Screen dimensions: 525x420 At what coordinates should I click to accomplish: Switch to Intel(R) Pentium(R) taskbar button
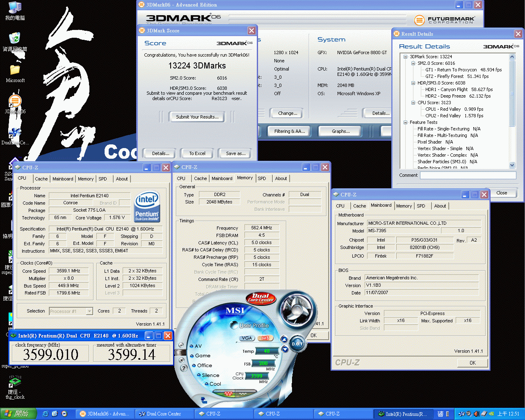point(404,414)
